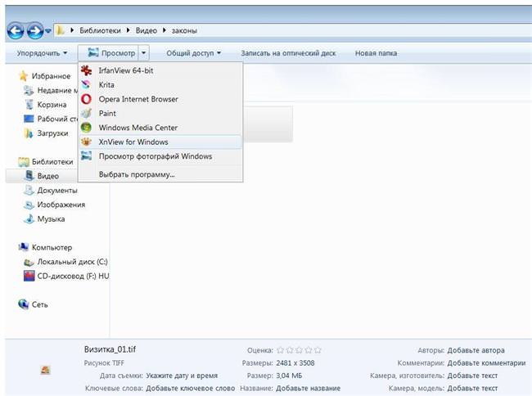
Task: Select Компьютер in navigation pane
Action: coord(52,247)
